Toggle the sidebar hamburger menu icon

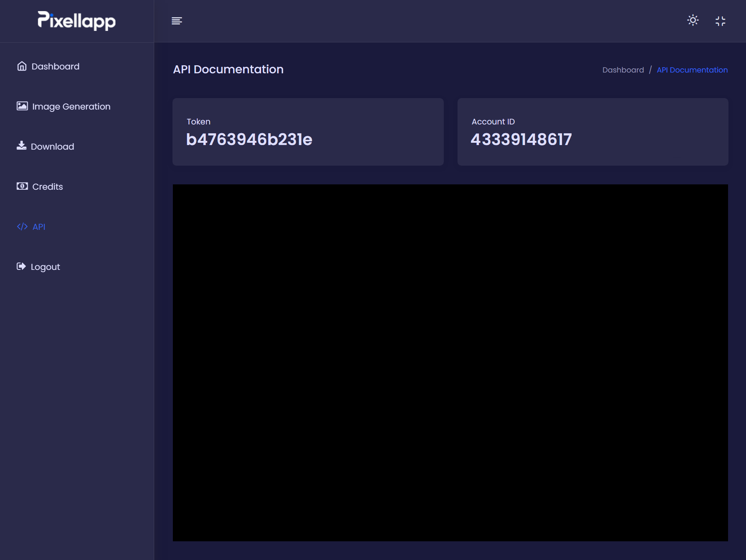pyautogui.click(x=177, y=21)
